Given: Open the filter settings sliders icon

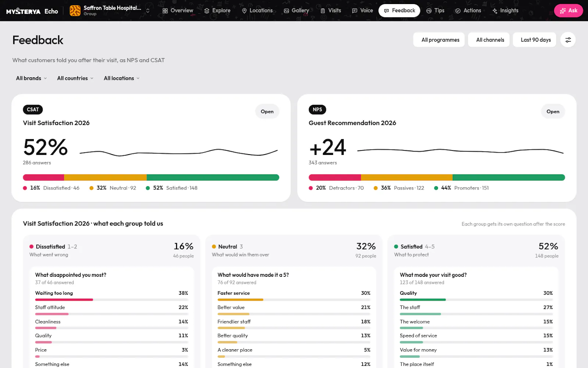Looking at the screenshot, I should click(x=568, y=40).
